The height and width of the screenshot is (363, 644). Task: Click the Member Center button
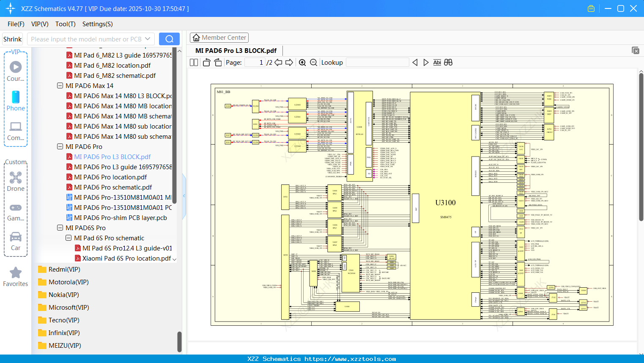219,38
